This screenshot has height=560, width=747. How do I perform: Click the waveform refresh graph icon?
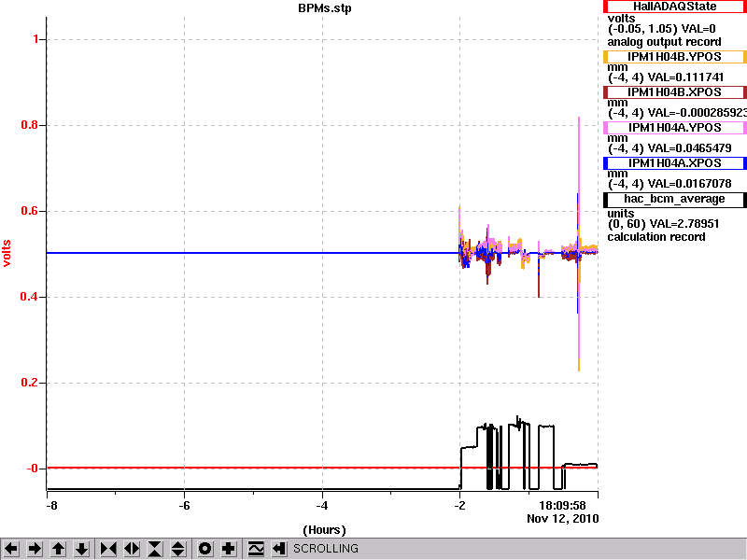256,549
